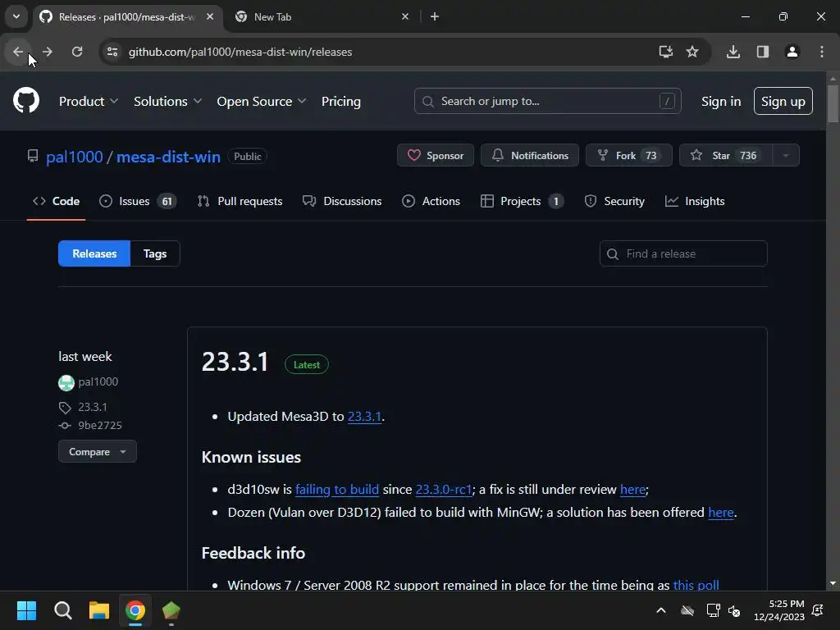Open the Issues tab
The height and width of the screenshot is (630, 840).
[138, 202]
